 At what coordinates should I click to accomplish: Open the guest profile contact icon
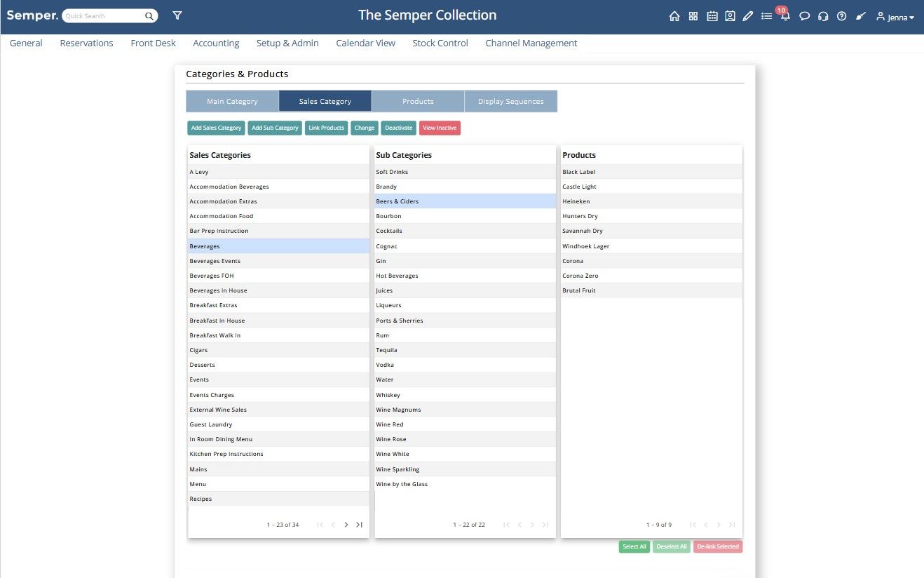(730, 16)
